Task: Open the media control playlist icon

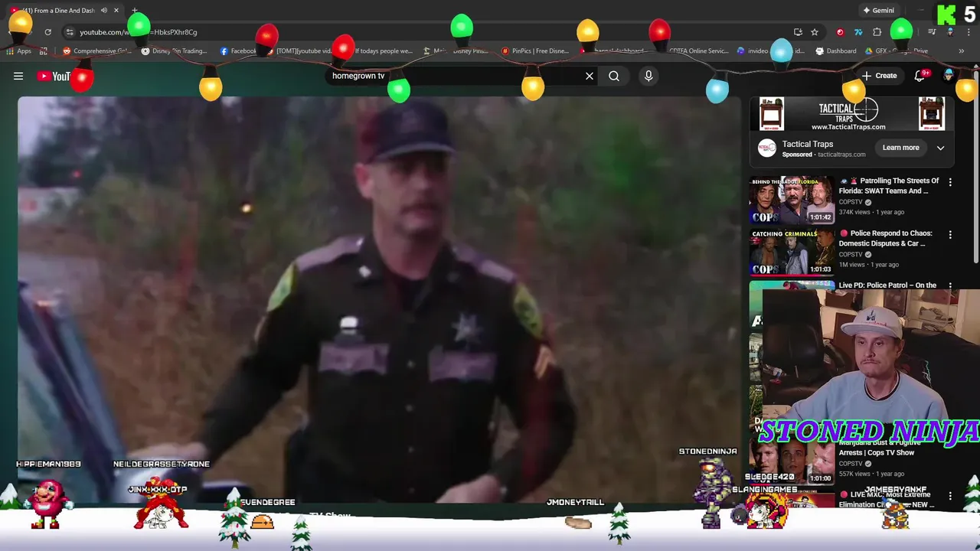Action: tap(932, 32)
